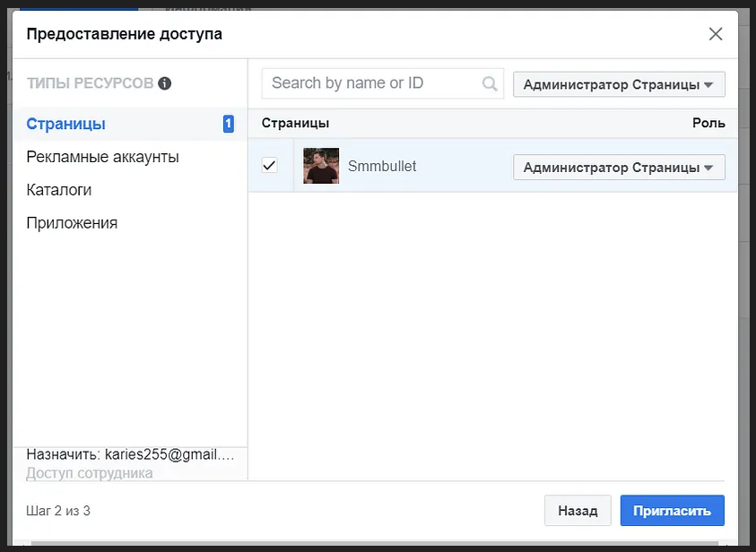Click inside the Search by name or ID field

click(368, 82)
